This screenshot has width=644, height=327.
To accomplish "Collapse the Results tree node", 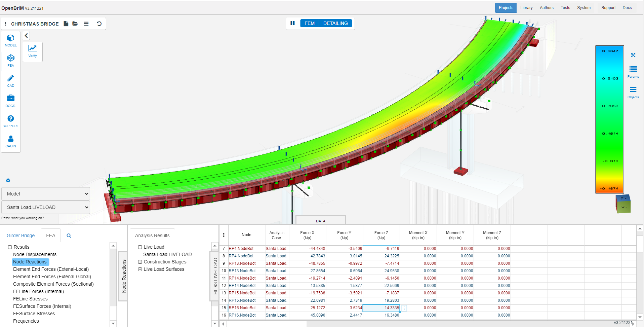I will 10,247.
